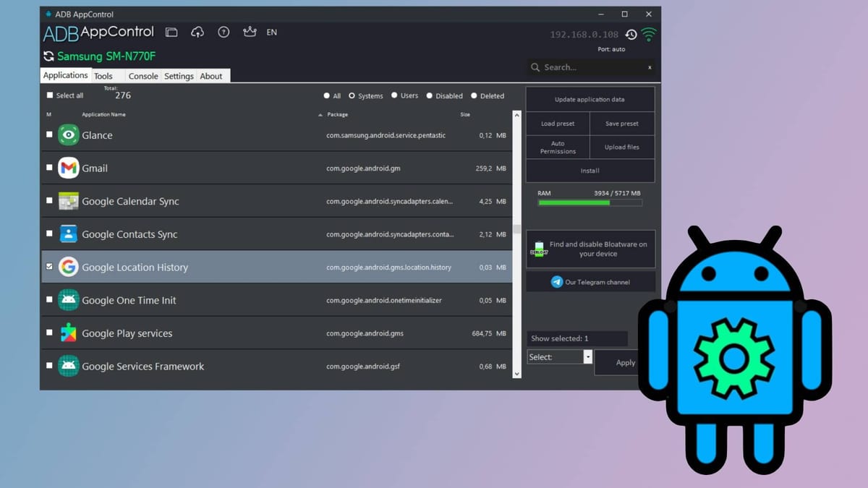This screenshot has width=868, height=488.
Task: Open the Select action dropdown arrow
Action: click(588, 357)
